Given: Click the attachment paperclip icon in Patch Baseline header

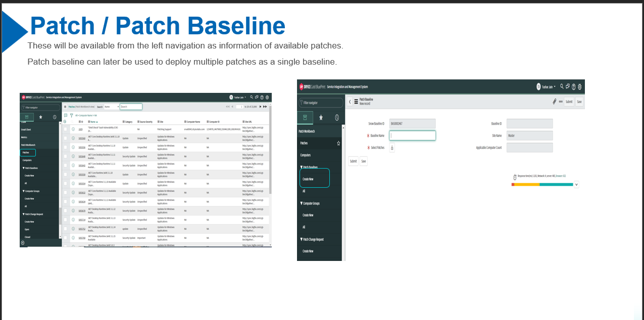Looking at the screenshot, I should click(555, 101).
